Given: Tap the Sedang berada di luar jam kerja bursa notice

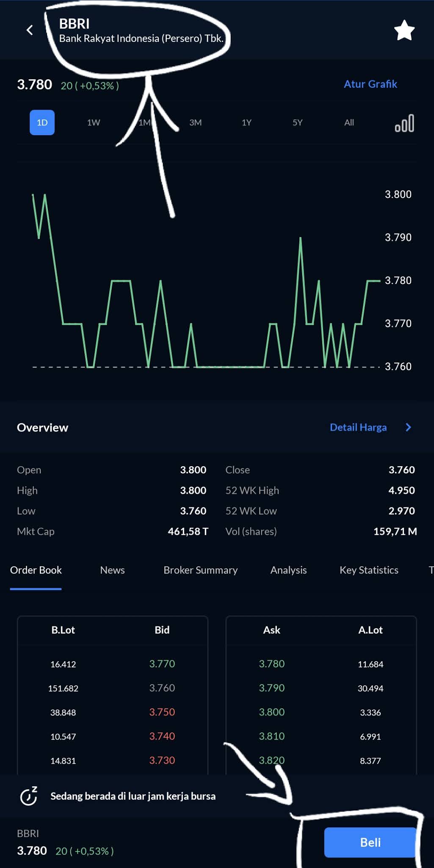Looking at the screenshot, I should pos(133,796).
